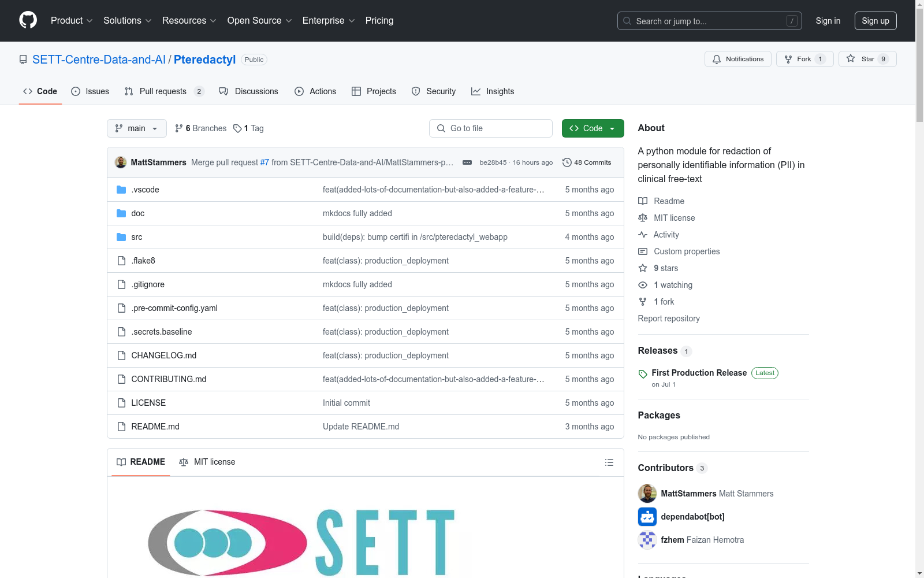Click the .flake8 file icon

[x=121, y=261]
